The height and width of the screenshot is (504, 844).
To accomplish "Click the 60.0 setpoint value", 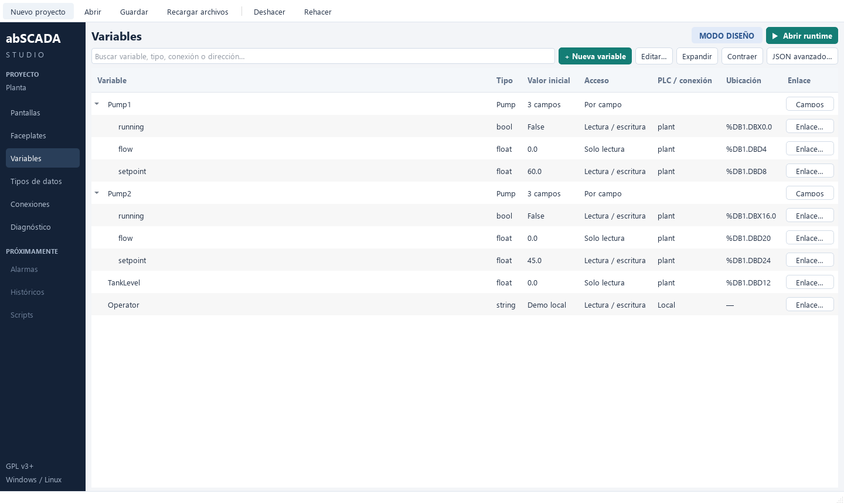I will pos(535,171).
